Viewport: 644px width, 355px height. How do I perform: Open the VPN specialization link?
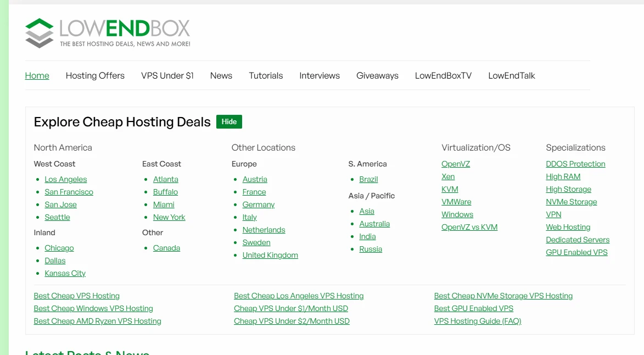(553, 214)
